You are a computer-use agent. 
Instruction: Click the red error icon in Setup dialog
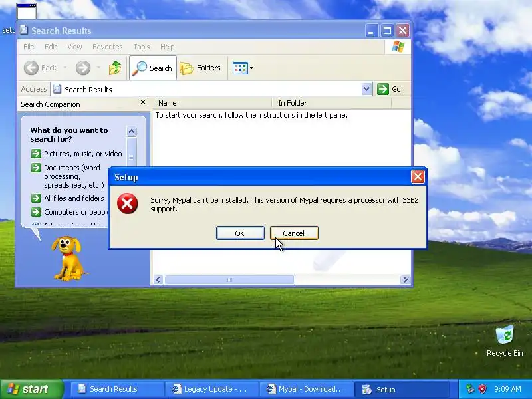click(x=127, y=203)
